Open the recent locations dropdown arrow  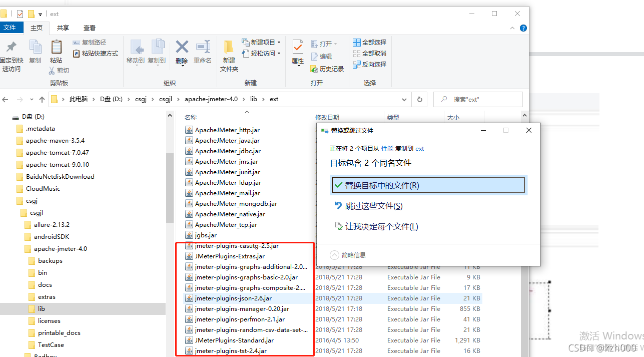click(x=32, y=99)
